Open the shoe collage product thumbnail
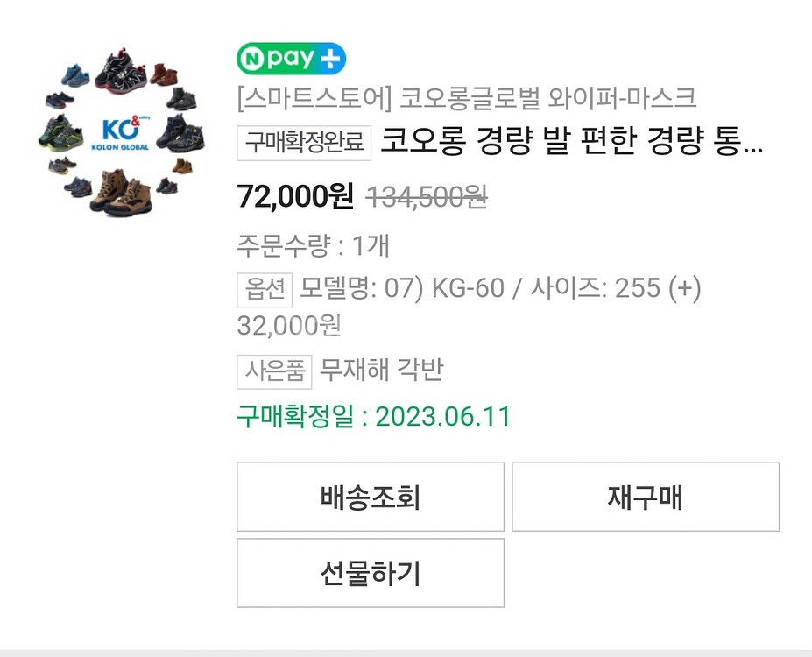 pos(122,132)
